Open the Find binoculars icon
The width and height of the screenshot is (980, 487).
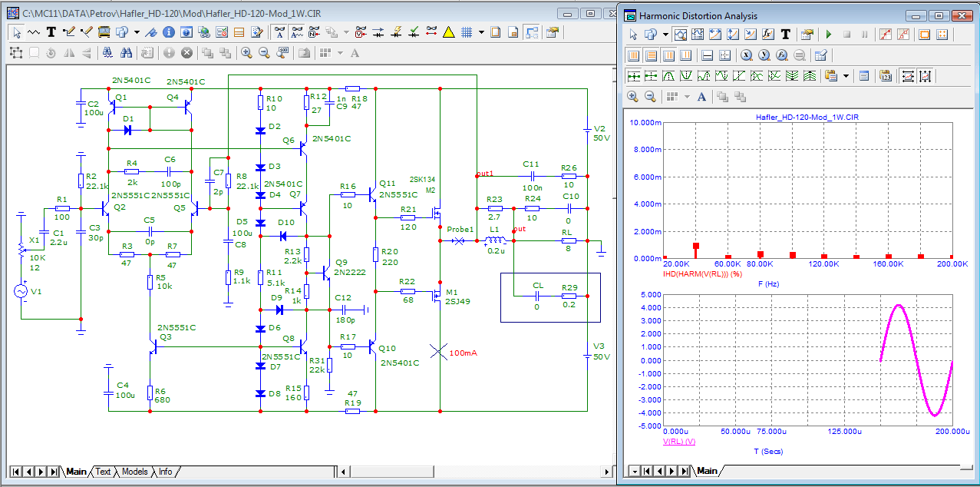coord(107,52)
